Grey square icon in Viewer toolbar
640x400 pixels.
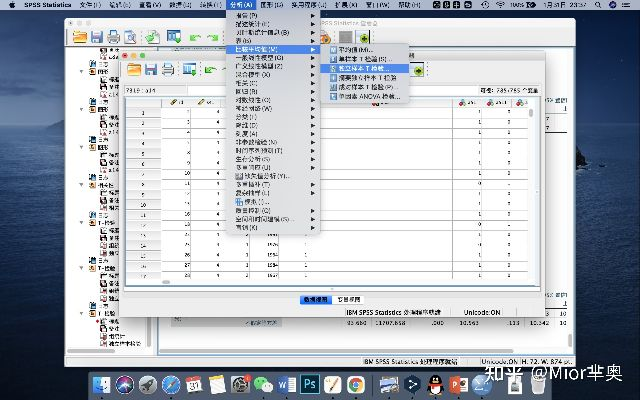[x=345, y=38]
